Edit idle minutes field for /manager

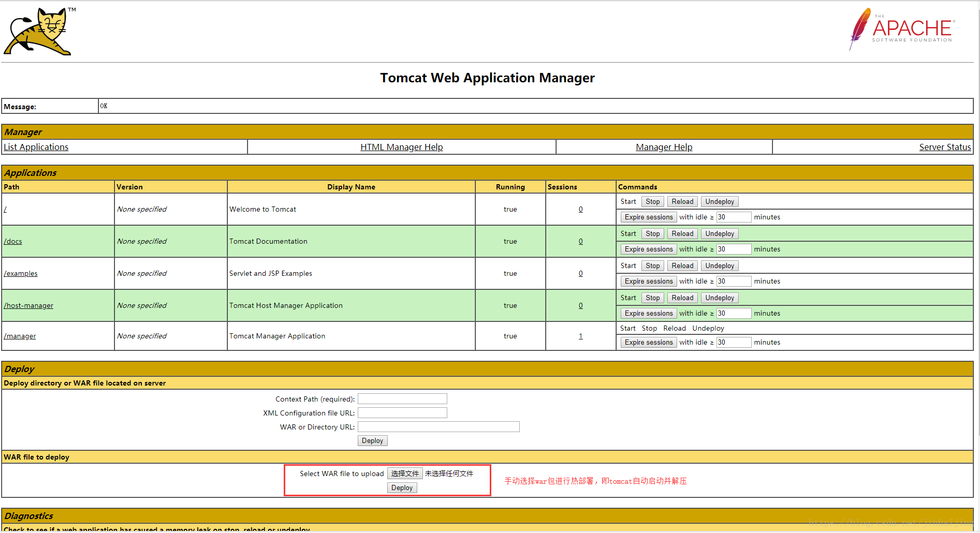pos(734,343)
